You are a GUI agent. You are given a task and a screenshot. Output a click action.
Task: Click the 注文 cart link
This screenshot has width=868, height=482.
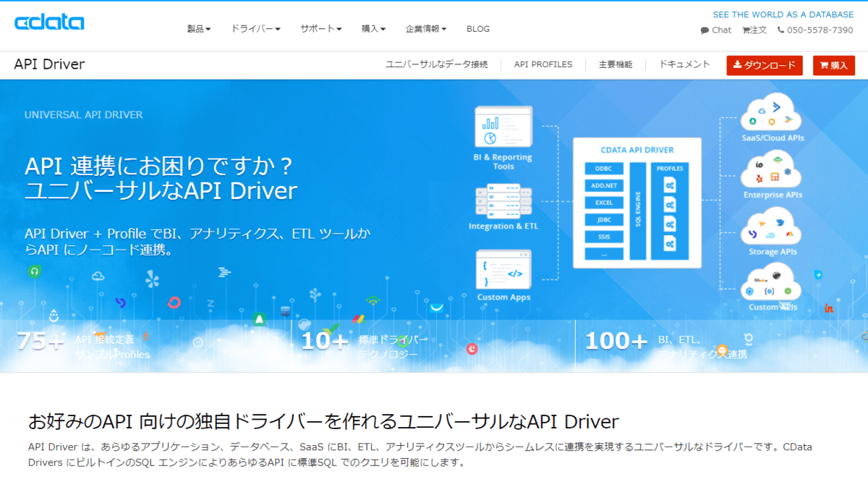[754, 30]
